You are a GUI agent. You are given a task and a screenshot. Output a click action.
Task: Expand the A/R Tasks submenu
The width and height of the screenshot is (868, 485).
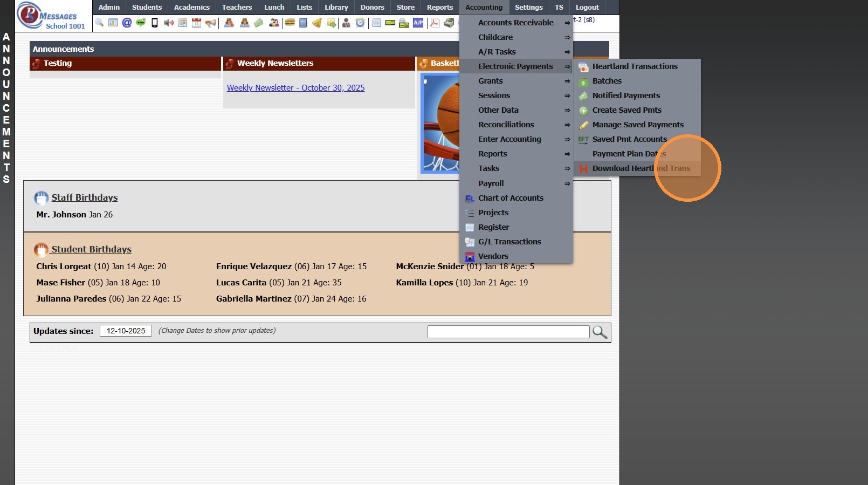click(x=516, y=52)
